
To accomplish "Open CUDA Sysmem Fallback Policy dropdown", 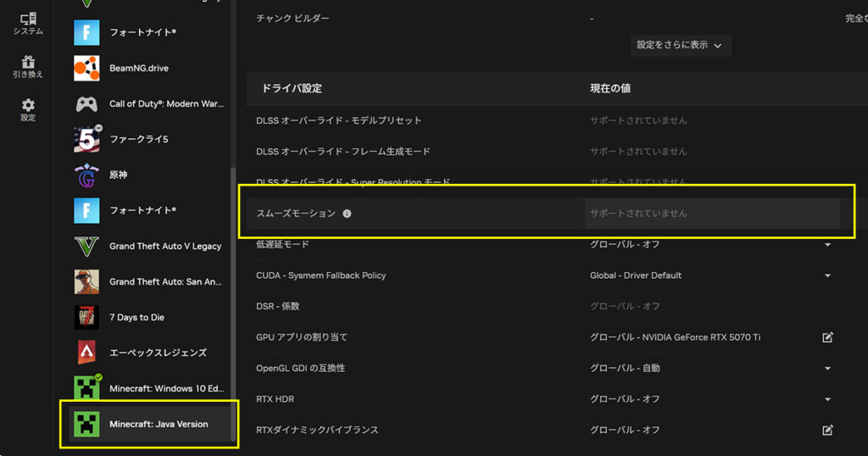I will tap(827, 275).
